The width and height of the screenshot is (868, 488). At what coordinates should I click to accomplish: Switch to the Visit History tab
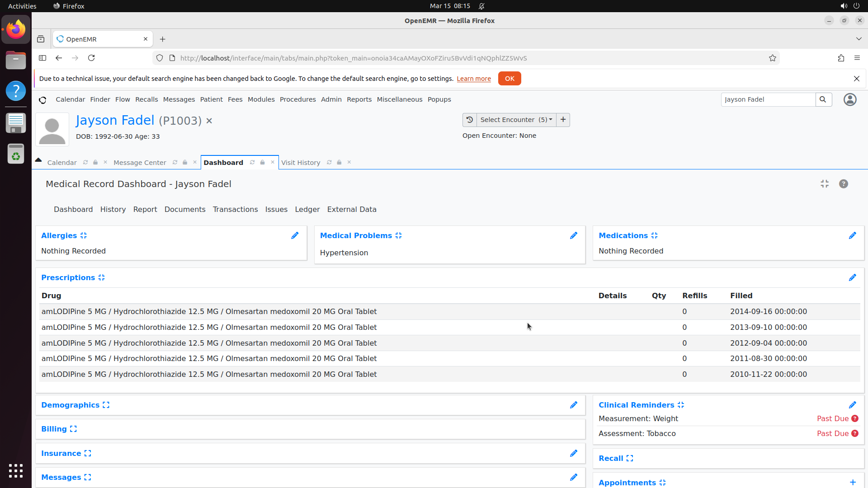[x=301, y=162]
